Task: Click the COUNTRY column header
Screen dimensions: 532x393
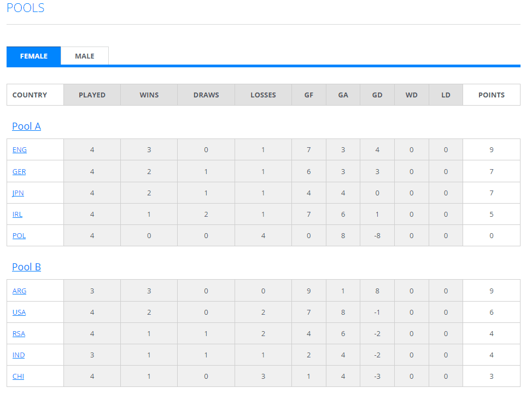Action: click(x=30, y=95)
